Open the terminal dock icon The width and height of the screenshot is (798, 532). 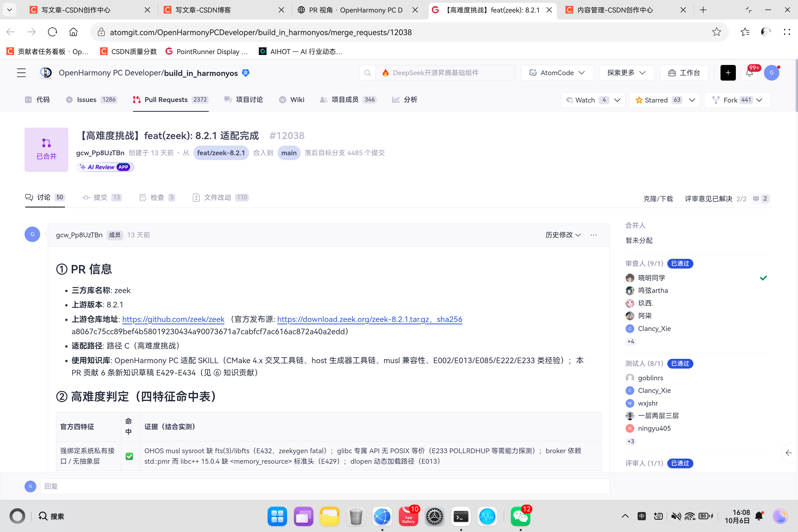(x=461, y=516)
